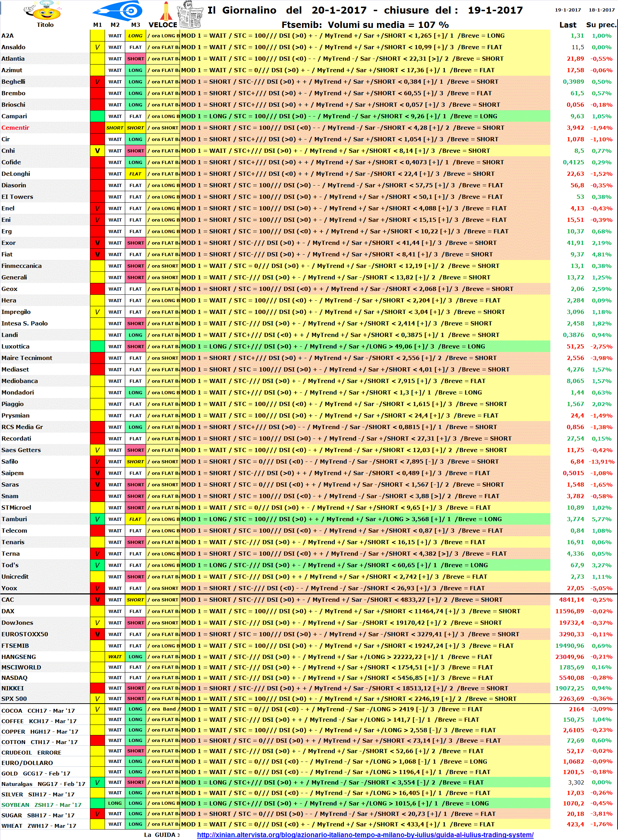Click the WAIT M2 cell for HANGSENG
Viewport: 618px width, 840px height.
[x=115, y=657]
